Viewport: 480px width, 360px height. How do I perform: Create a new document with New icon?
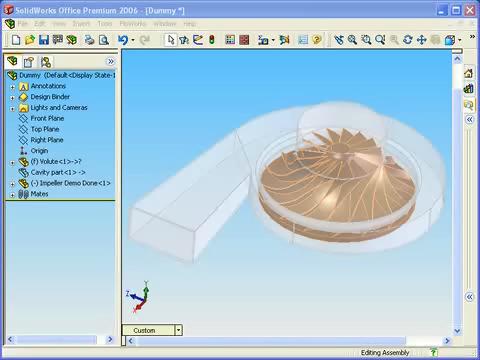point(16,40)
